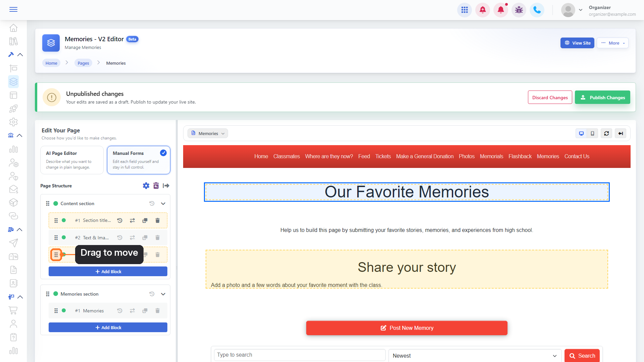Swap the #2 Text & Image block

(132, 238)
